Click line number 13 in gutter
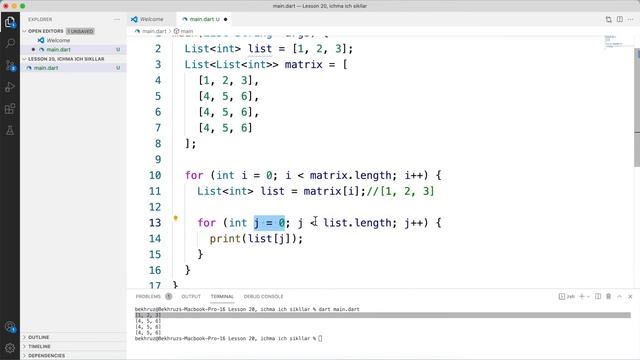 point(155,223)
